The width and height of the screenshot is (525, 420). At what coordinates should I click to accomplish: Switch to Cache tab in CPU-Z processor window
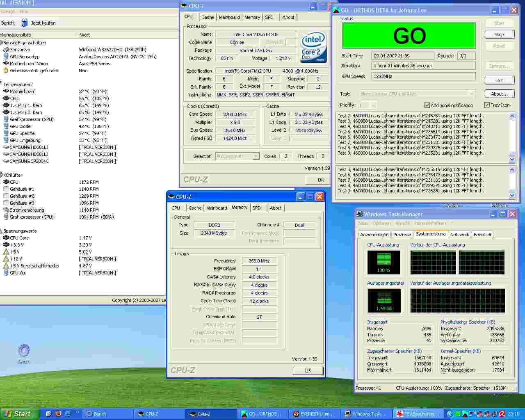(208, 17)
